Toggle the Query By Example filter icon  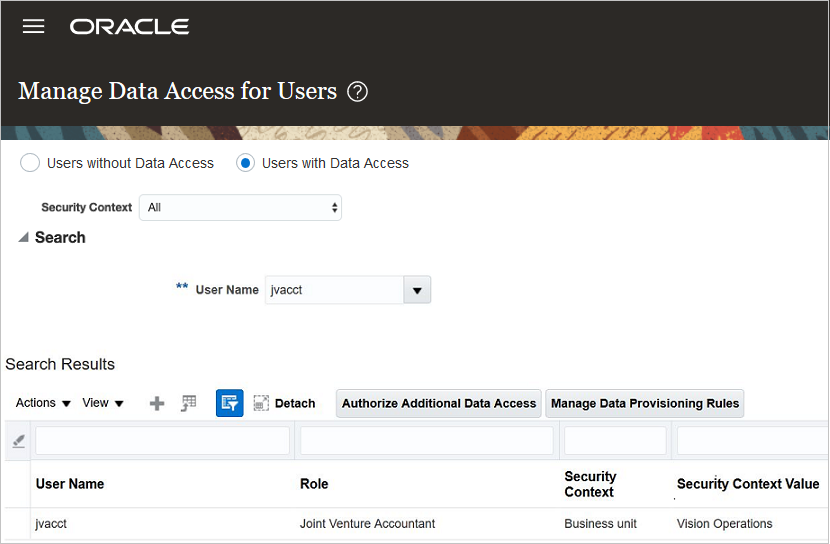click(229, 403)
